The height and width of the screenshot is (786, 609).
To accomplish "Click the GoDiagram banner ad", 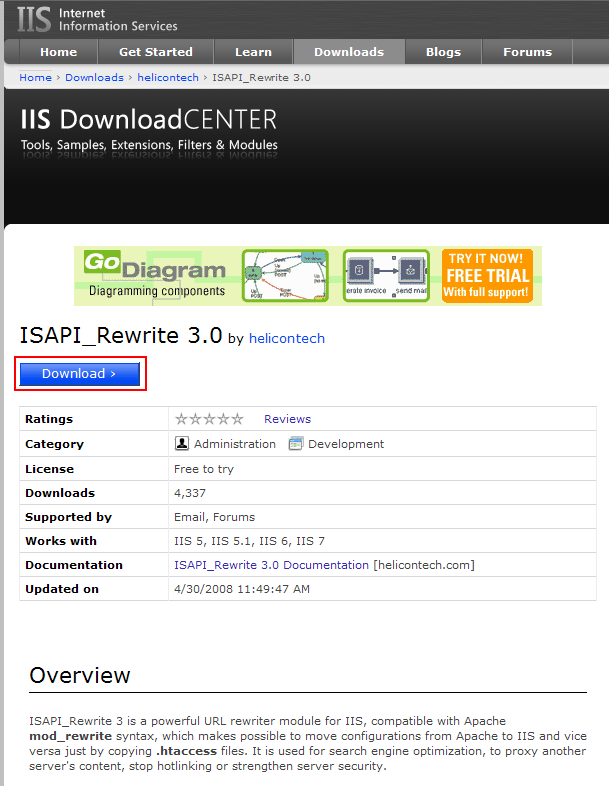I will (308, 276).
